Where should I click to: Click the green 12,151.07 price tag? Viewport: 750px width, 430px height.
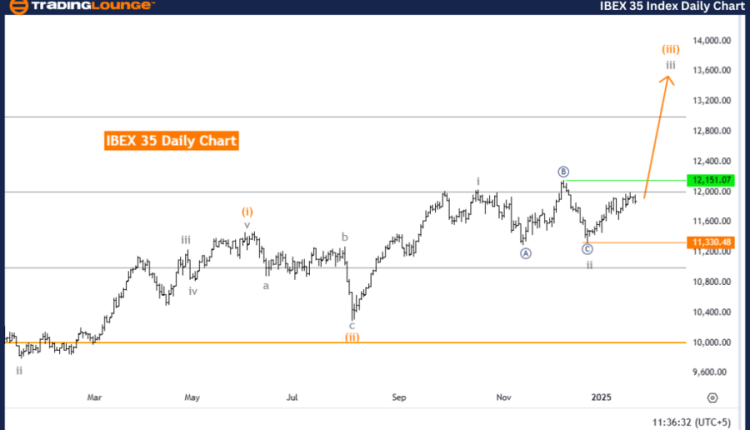coord(720,180)
